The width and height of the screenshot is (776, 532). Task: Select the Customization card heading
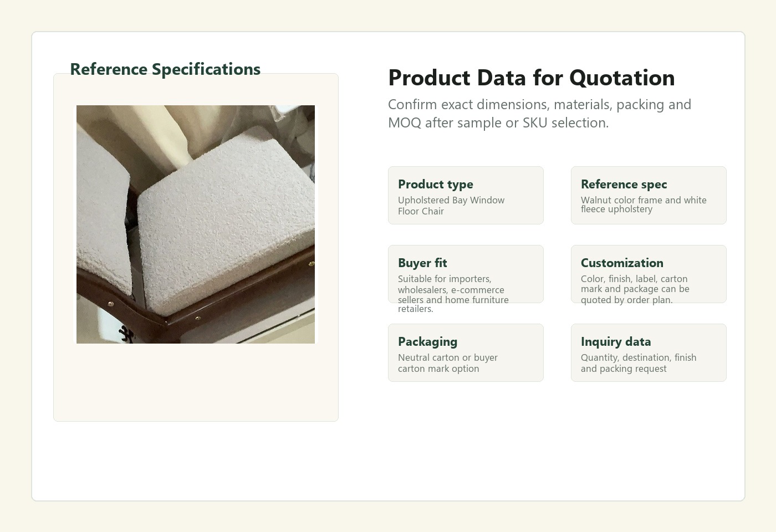pyautogui.click(x=622, y=263)
